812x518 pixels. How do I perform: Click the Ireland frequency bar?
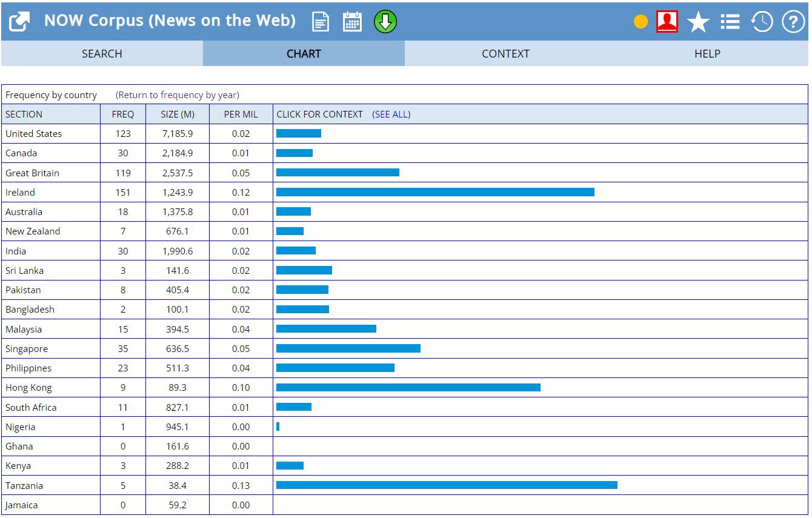[x=435, y=192]
